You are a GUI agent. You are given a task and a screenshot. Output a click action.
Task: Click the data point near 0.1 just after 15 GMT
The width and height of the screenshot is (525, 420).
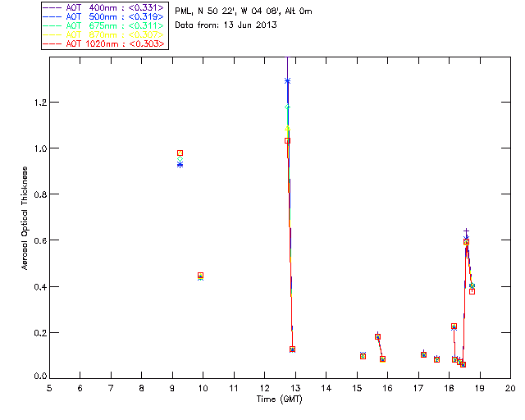point(363,356)
